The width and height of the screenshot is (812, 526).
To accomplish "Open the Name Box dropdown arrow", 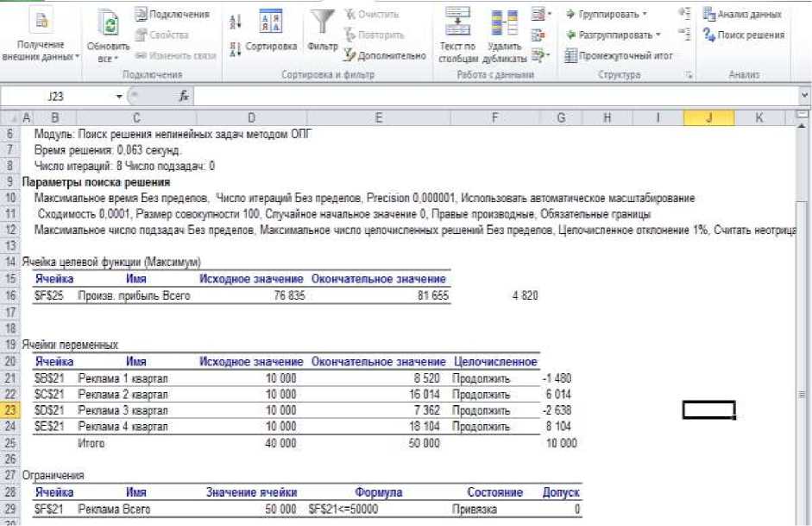I will point(119,97).
